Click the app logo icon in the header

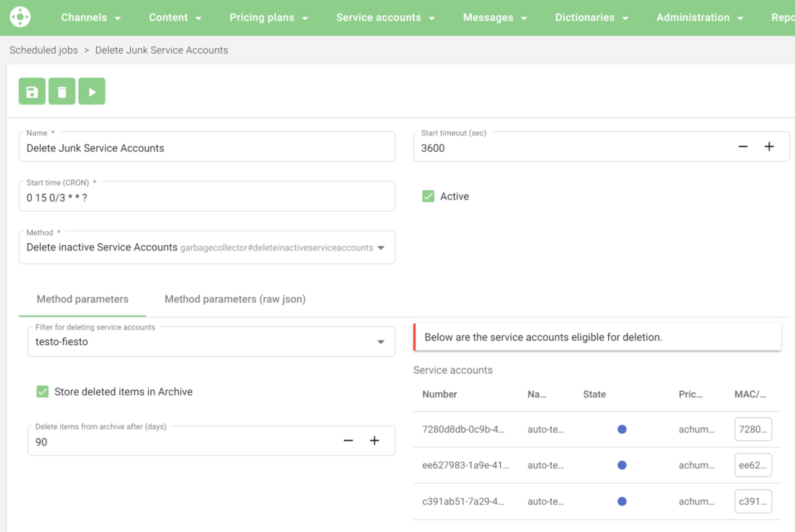tap(21, 17)
